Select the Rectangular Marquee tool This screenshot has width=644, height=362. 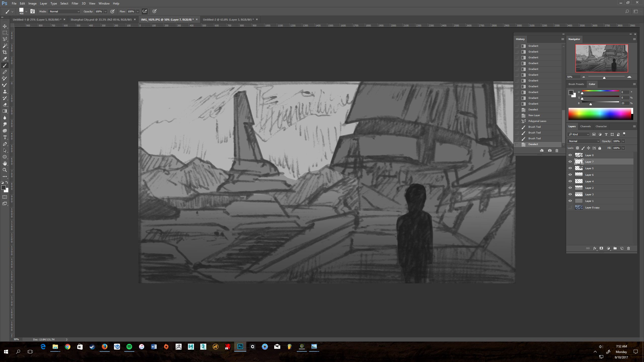tap(5, 33)
